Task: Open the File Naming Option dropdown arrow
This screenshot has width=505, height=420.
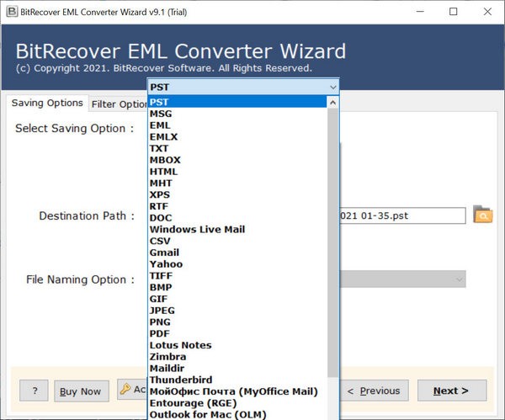Action: pyautogui.click(x=460, y=279)
